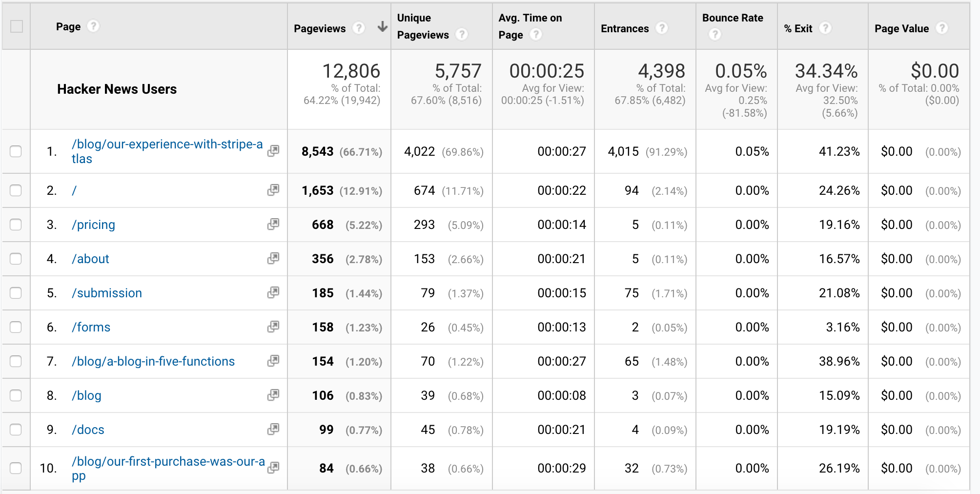The width and height of the screenshot is (980, 494).
Task: Check the /docs row checkbox
Action: point(16,430)
